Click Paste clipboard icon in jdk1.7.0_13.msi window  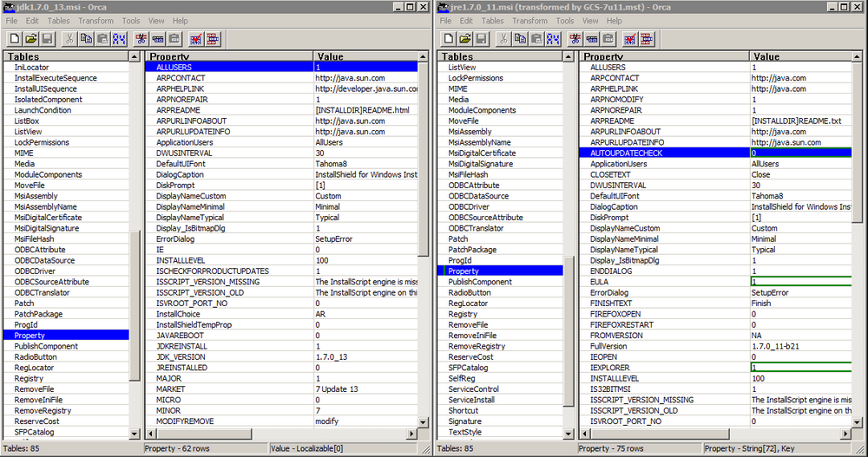click(x=102, y=39)
